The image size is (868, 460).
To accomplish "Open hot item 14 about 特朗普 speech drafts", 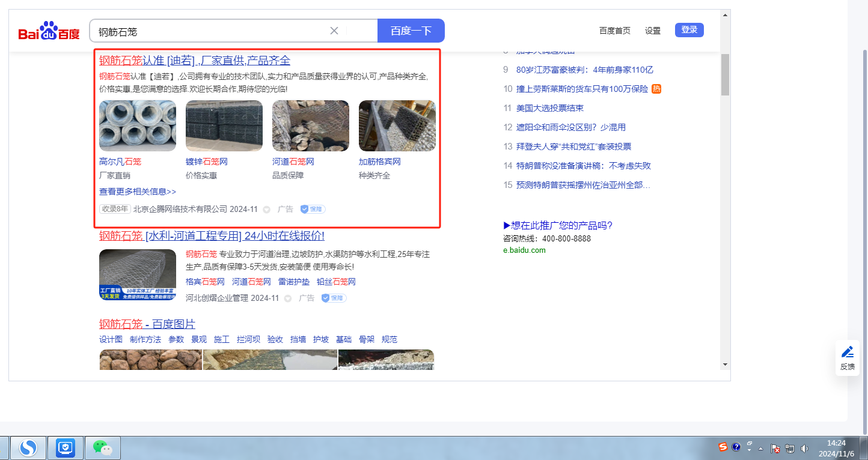I will tap(584, 166).
